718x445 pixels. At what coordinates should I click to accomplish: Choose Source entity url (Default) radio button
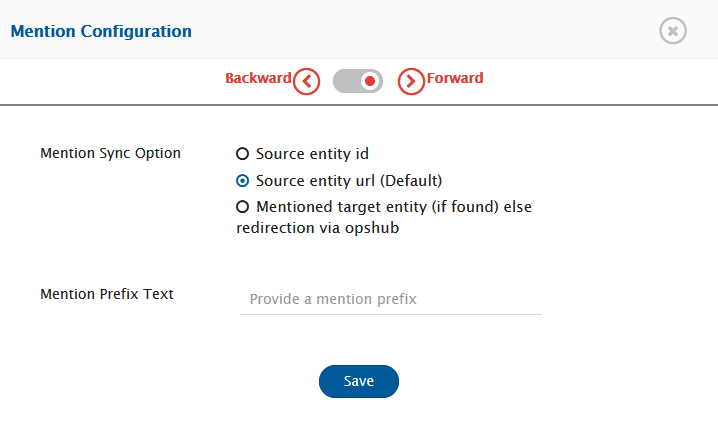[x=242, y=181]
